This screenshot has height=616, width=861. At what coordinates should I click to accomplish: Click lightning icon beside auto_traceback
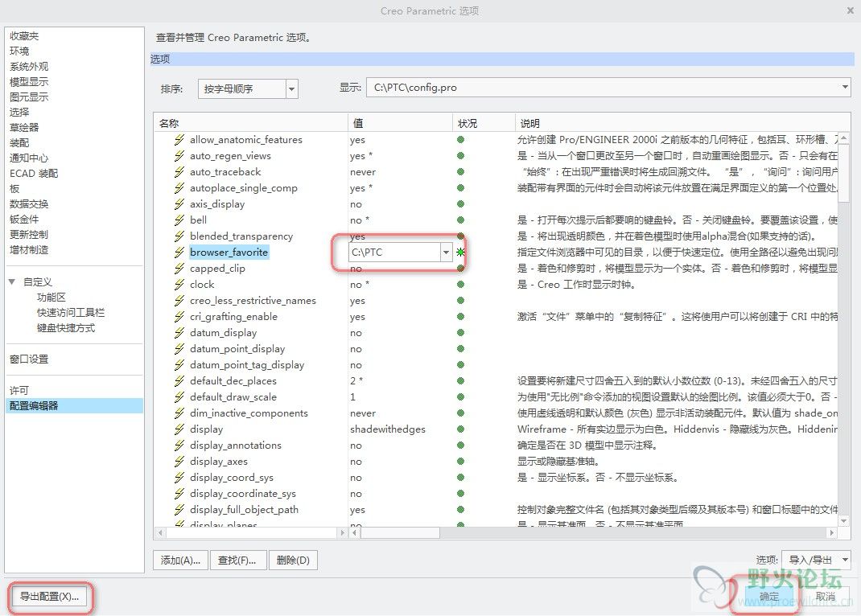click(x=179, y=171)
